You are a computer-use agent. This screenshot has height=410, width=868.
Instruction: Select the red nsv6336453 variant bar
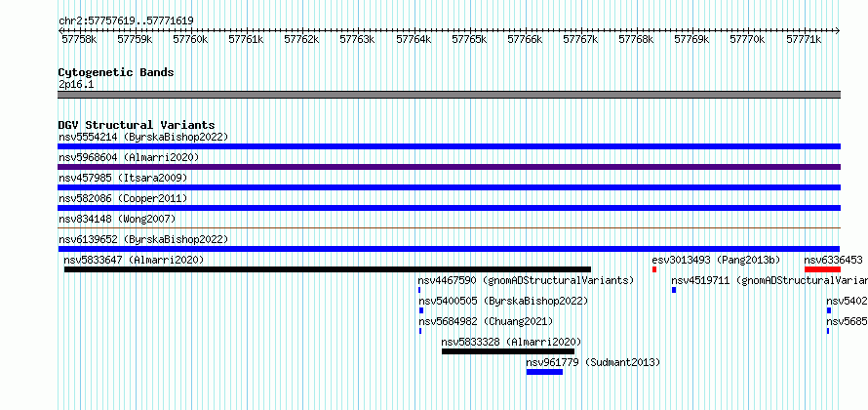coord(822,269)
